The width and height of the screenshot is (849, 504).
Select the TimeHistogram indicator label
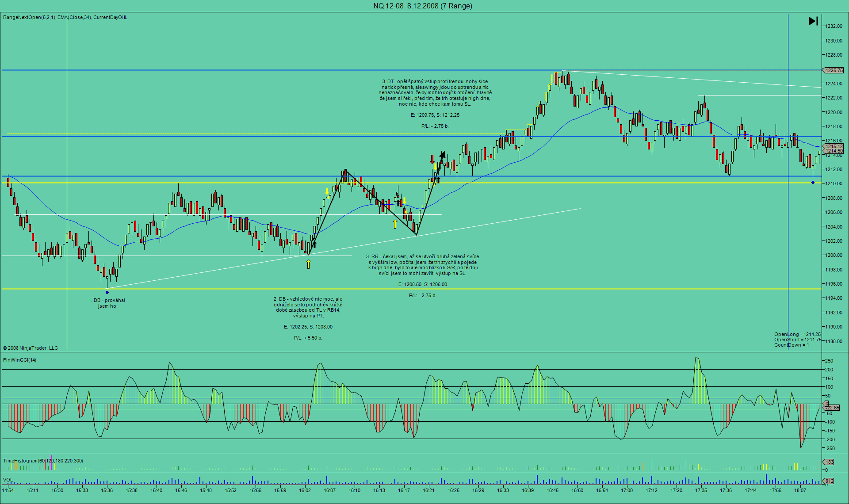pyautogui.click(x=43, y=461)
